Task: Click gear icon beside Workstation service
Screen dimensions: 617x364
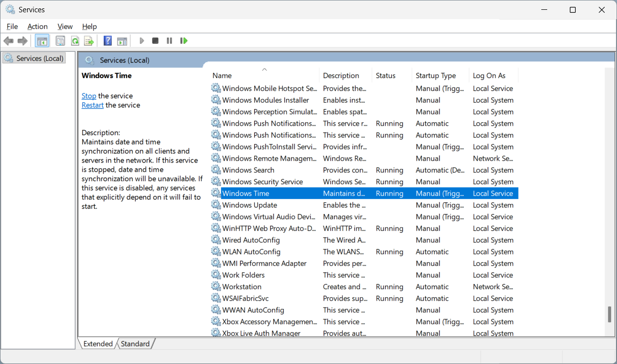Action: pyautogui.click(x=216, y=286)
